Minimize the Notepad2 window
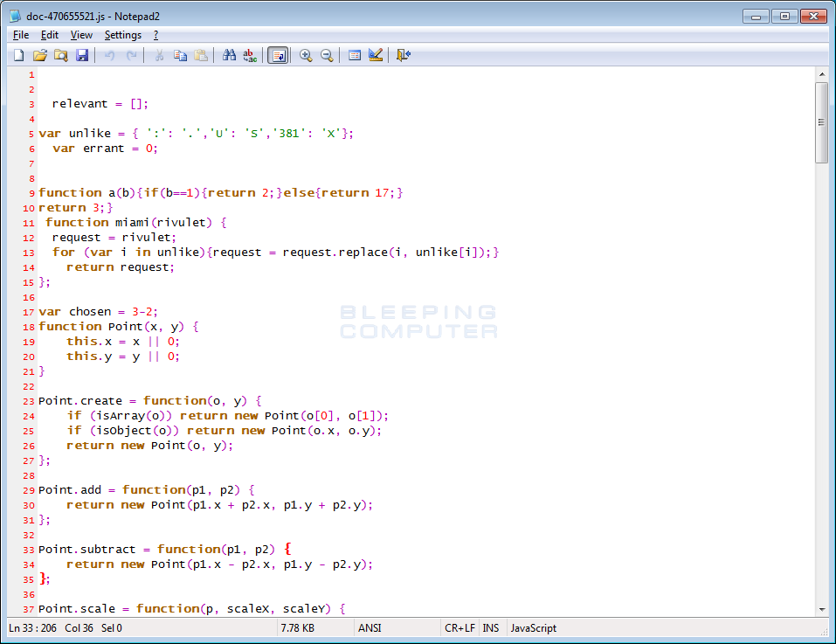 coord(756,16)
